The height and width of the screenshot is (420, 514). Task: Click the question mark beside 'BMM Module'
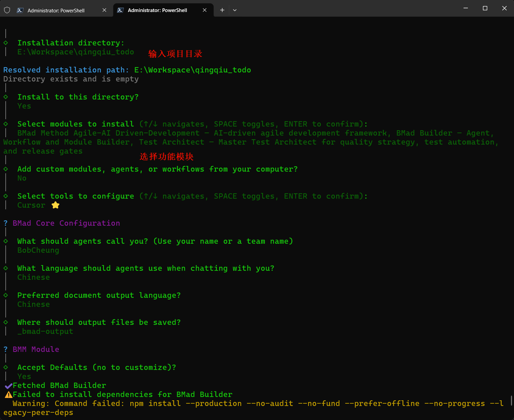(x=6, y=349)
